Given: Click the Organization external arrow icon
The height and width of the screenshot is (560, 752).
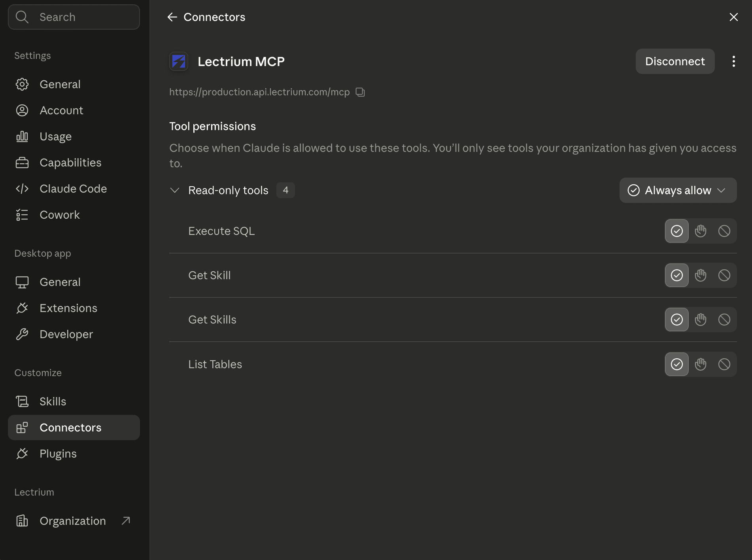Looking at the screenshot, I should (126, 521).
